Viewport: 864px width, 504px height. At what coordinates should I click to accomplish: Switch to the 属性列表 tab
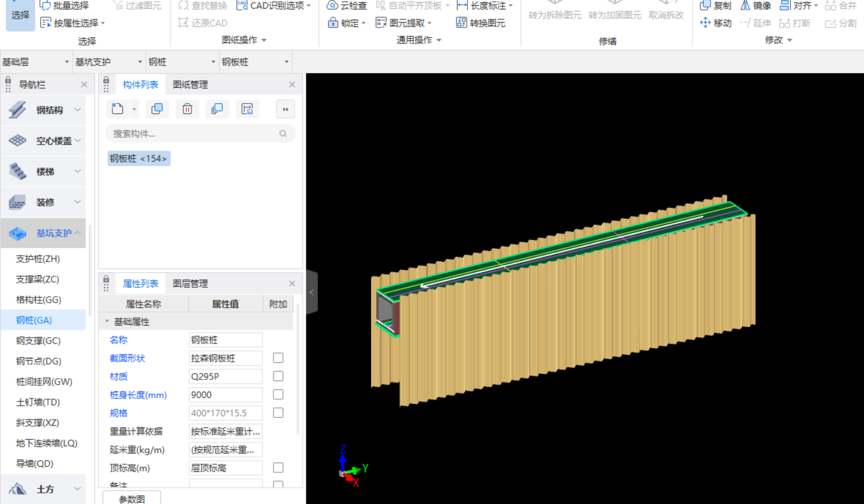(141, 283)
